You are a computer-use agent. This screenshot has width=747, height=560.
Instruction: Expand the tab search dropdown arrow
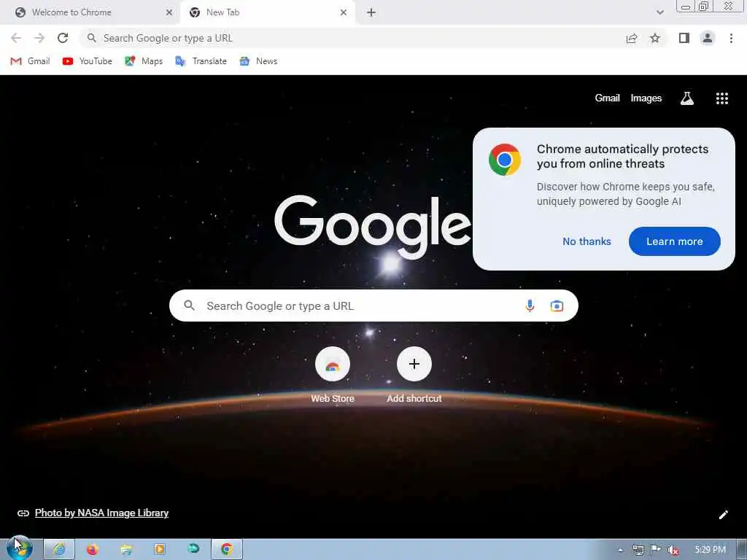pos(659,12)
